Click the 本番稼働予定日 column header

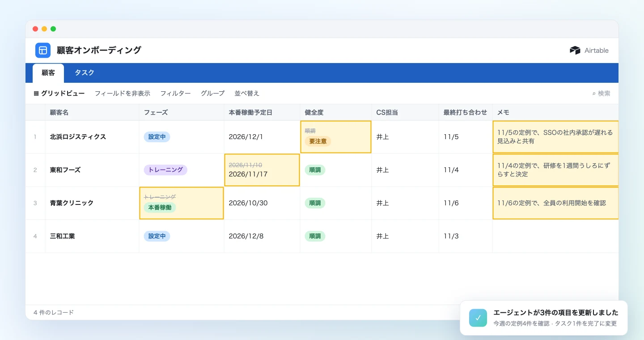(262, 112)
